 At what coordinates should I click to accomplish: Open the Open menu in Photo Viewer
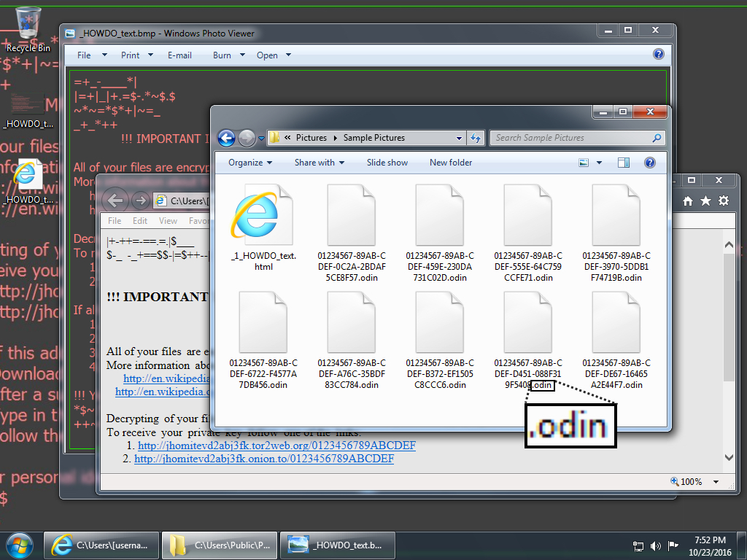pos(274,55)
